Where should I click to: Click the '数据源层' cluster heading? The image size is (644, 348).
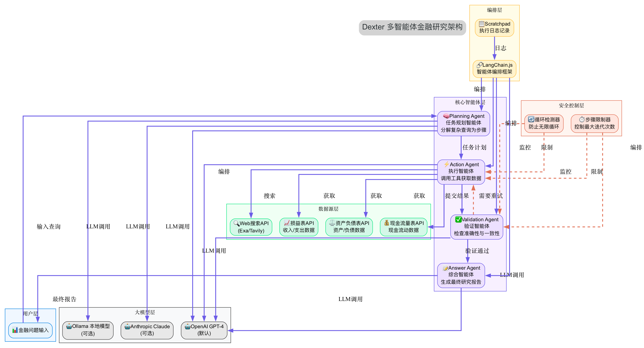328,209
